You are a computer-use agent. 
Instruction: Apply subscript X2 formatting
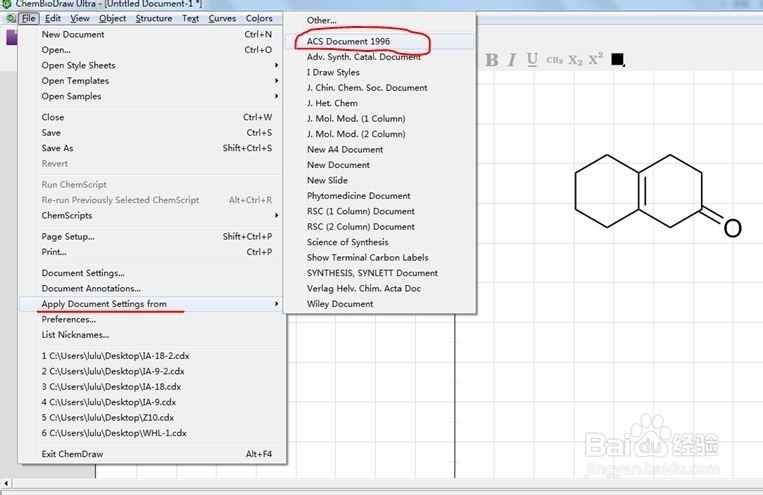tap(575, 60)
